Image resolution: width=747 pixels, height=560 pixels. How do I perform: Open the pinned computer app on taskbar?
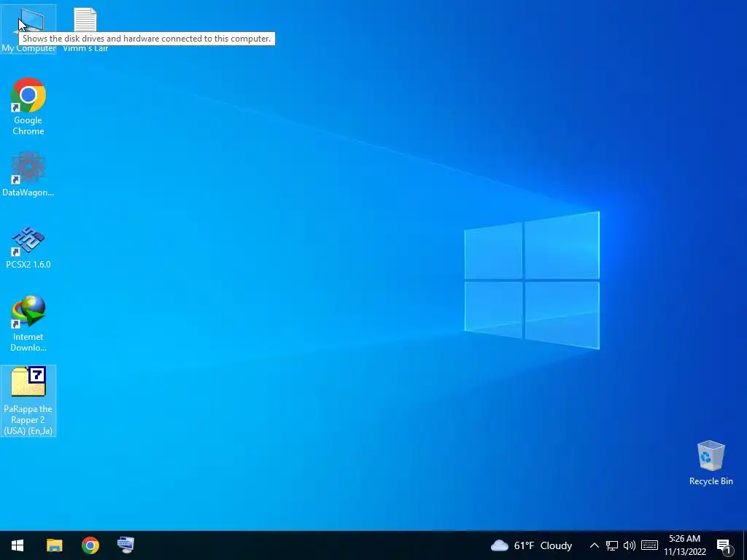coord(125,545)
